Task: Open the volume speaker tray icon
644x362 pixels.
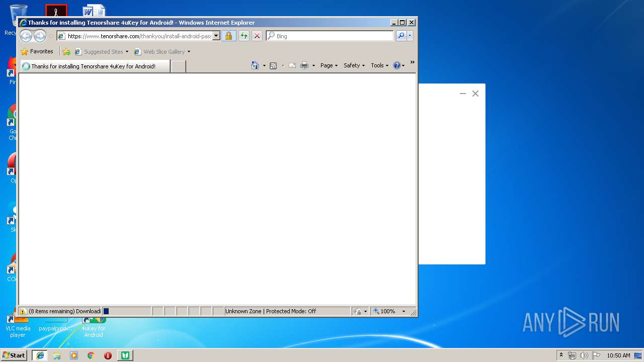Action: pyautogui.click(x=584, y=355)
